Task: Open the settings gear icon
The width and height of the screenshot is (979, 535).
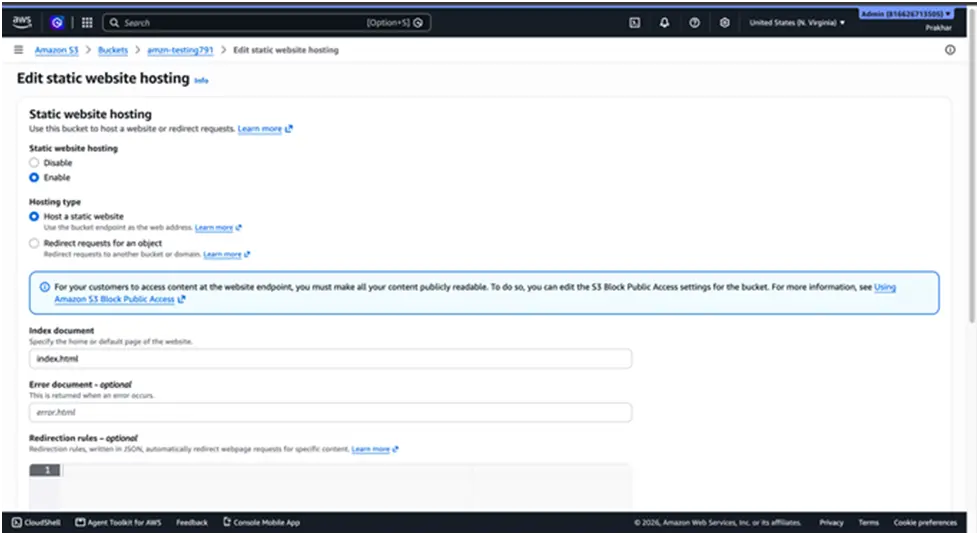Action: [724, 22]
